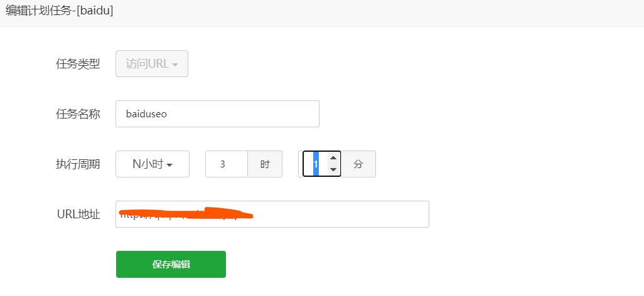This screenshot has height=296, width=644.
Task: Click the decrement arrow on minute spinner
Action: (x=333, y=169)
